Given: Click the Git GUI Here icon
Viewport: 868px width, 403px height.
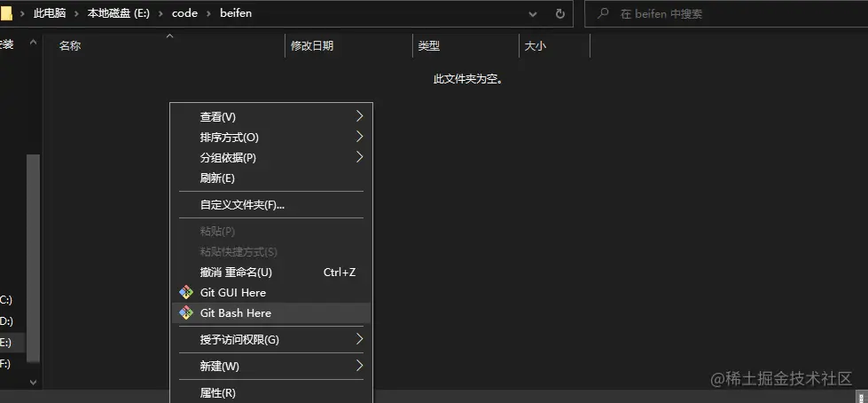Looking at the screenshot, I should coord(186,293).
